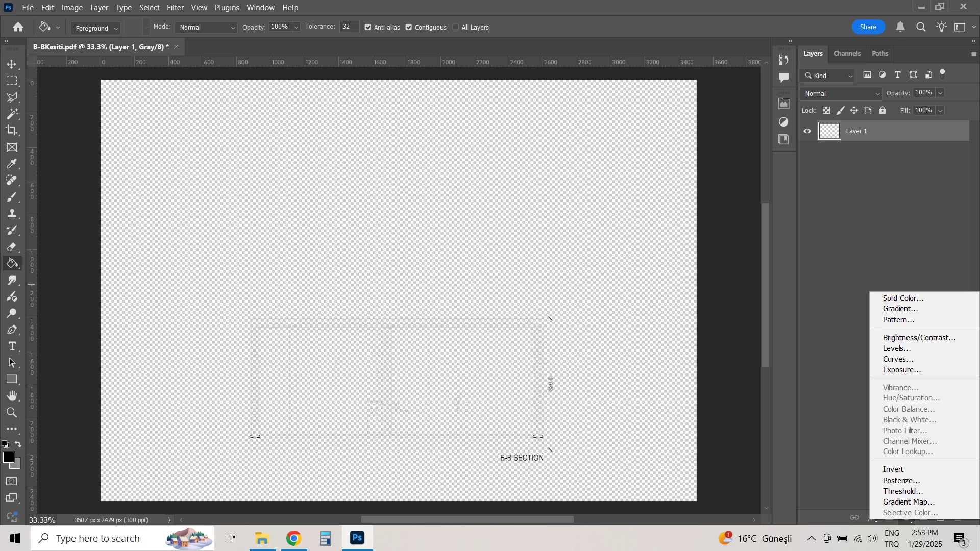Disable the Contiguous checkbox
The height and width of the screenshot is (551, 980).
point(409,28)
